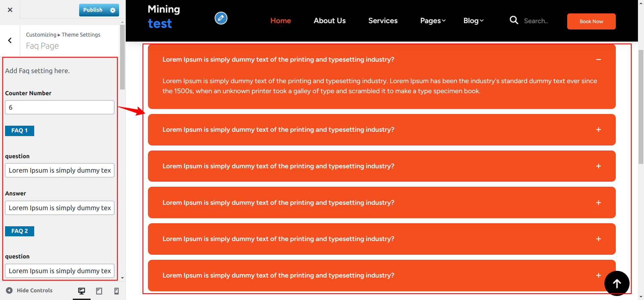
Task: Collapse the first FAQ with minus icon
Action: (x=598, y=60)
